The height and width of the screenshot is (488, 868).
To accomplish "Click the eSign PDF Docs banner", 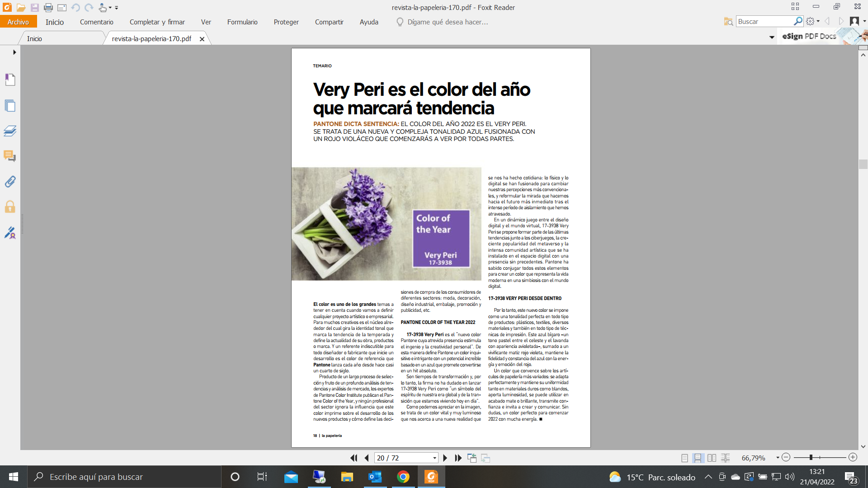I will (x=823, y=37).
